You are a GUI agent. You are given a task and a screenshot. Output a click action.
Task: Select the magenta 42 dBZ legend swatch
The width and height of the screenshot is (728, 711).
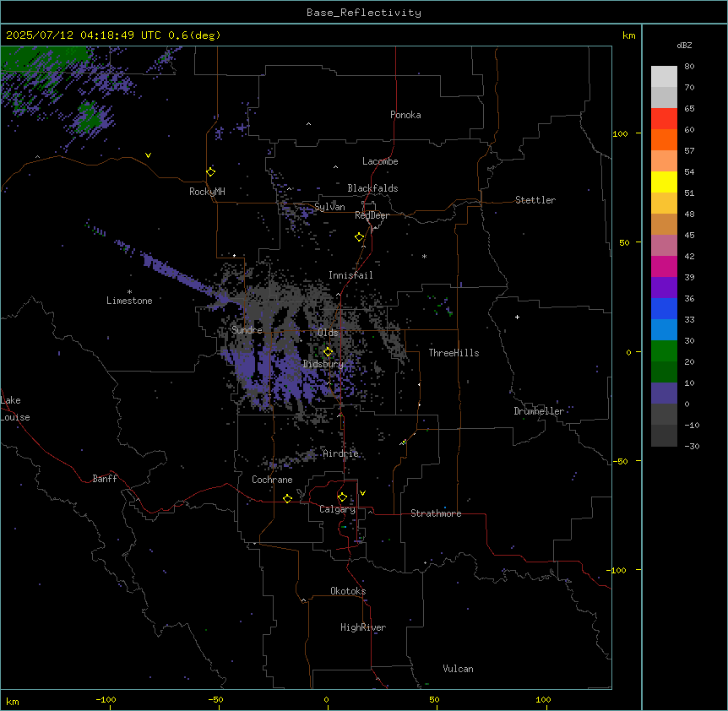coord(664,266)
